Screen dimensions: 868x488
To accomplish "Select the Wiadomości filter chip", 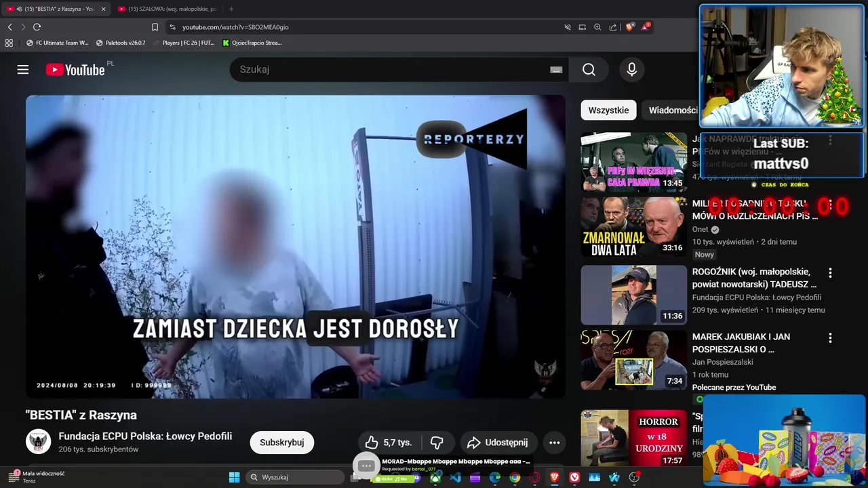I will (x=671, y=110).
